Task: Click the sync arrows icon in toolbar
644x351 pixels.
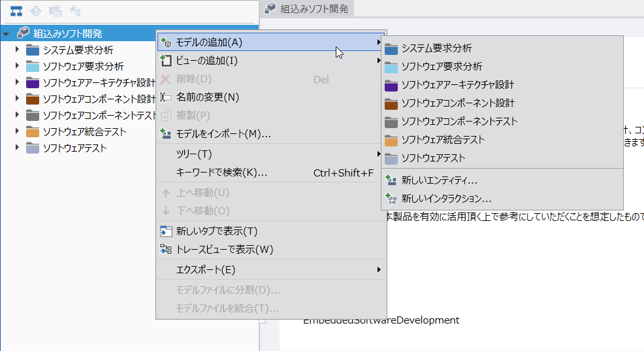Action: click(x=75, y=11)
